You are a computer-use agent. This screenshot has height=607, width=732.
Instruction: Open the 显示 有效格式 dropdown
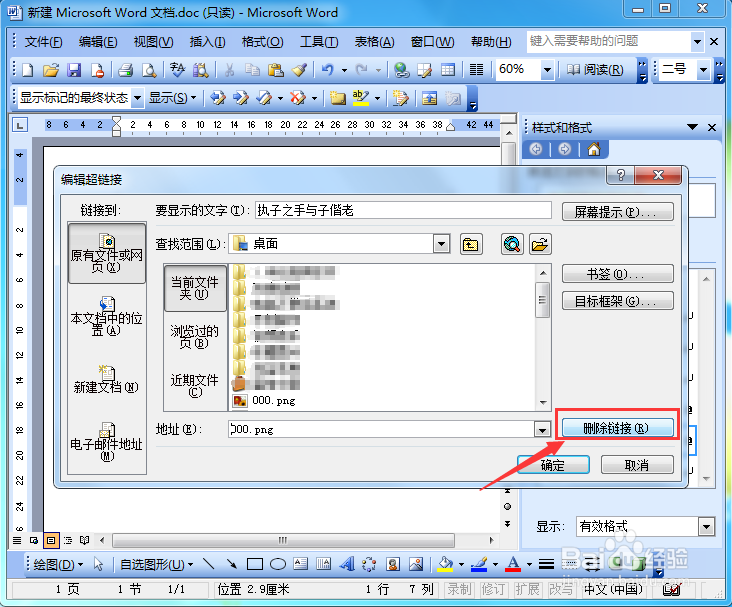706,527
